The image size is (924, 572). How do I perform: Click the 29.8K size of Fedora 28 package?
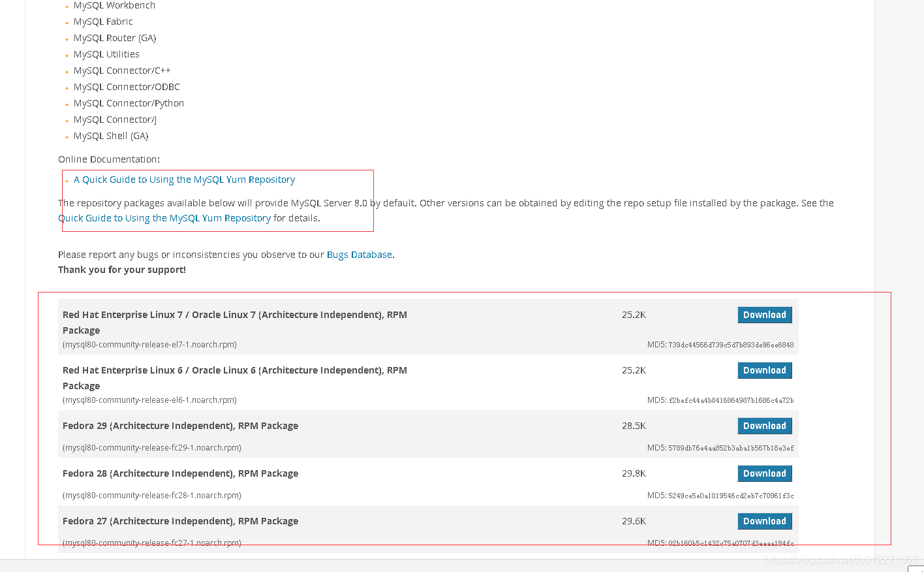coord(634,473)
